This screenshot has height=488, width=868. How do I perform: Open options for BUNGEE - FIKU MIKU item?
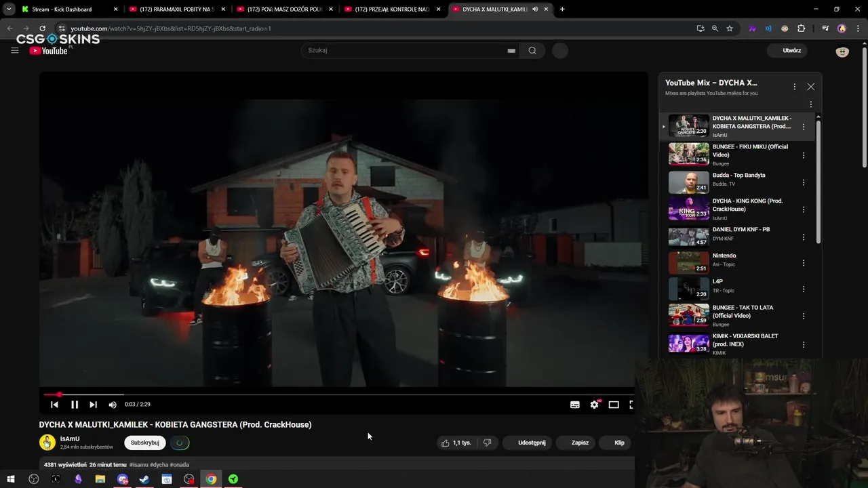(x=804, y=155)
